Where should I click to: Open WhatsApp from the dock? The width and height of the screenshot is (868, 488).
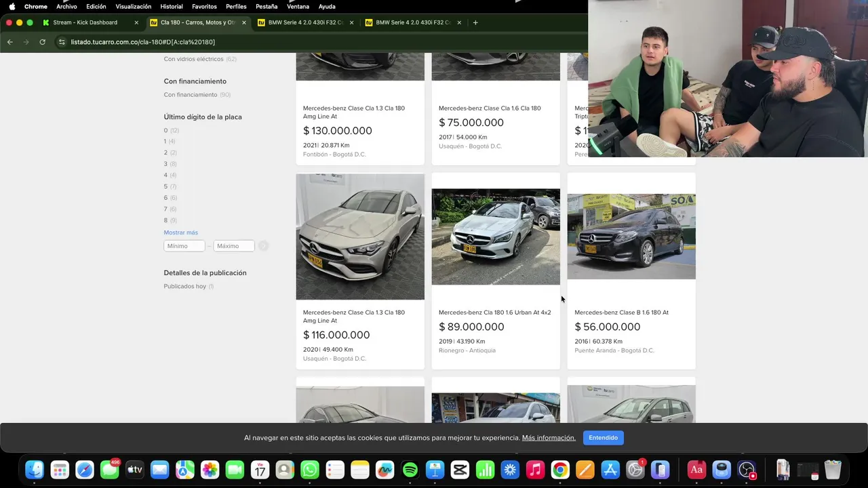(310, 470)
